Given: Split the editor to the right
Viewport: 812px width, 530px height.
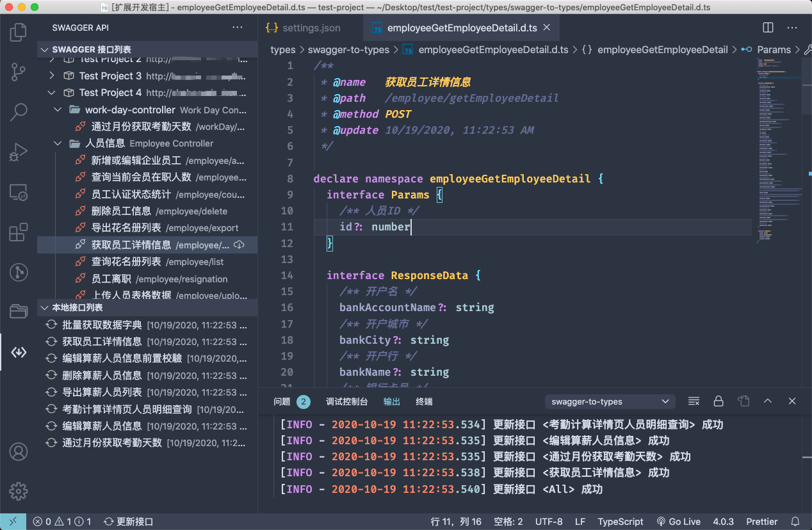Looking at the screenshot, I should click(768, 28).
